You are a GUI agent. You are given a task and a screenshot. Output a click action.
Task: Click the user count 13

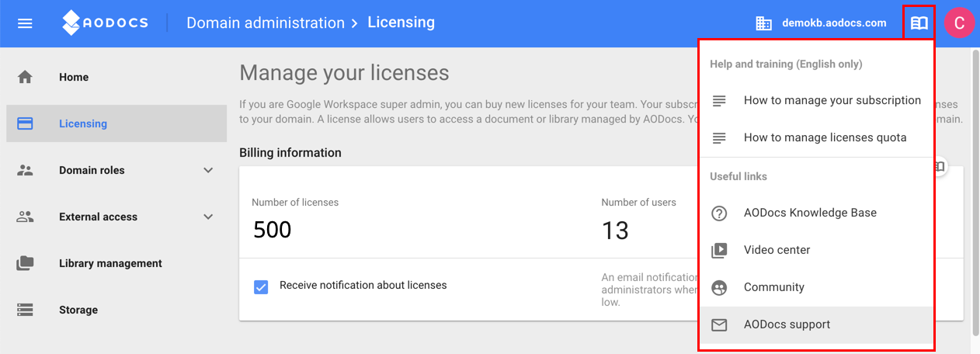[x=615, y=230]
